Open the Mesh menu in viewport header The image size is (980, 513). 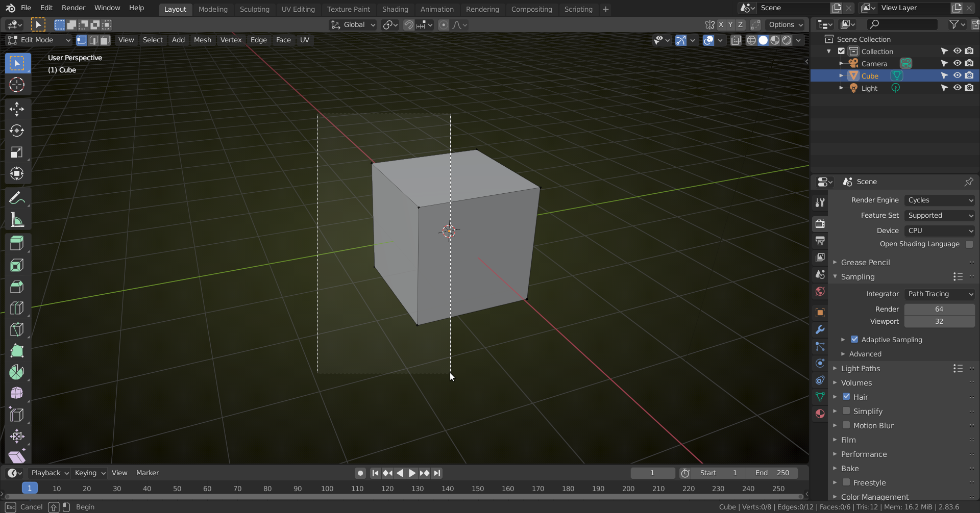coord(203,40)
